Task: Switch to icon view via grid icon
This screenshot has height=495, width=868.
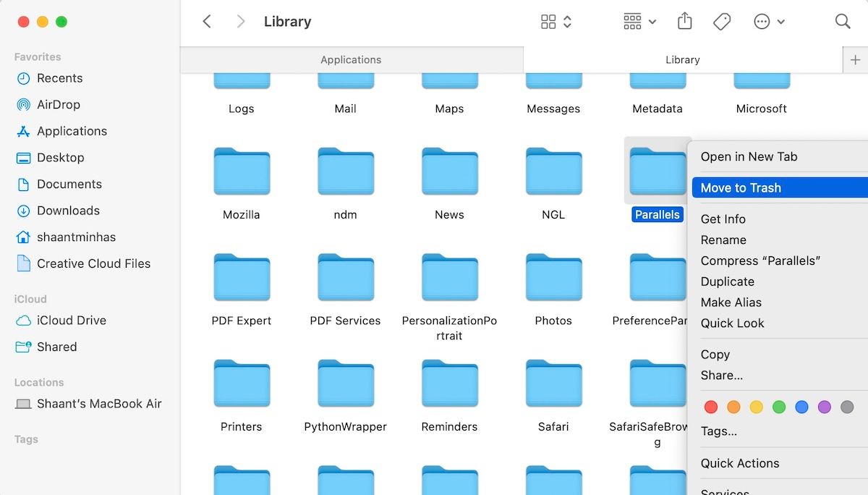Action: coord(548,21)
